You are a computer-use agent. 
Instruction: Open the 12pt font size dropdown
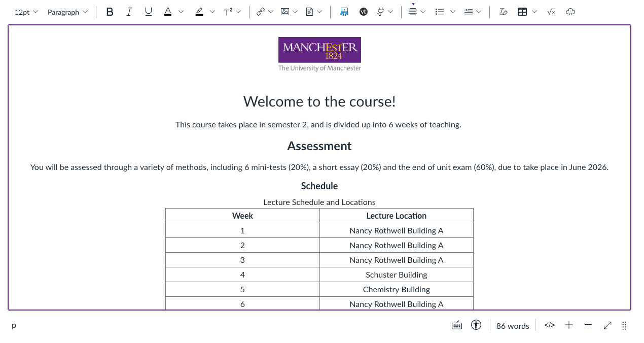[26, 12]
